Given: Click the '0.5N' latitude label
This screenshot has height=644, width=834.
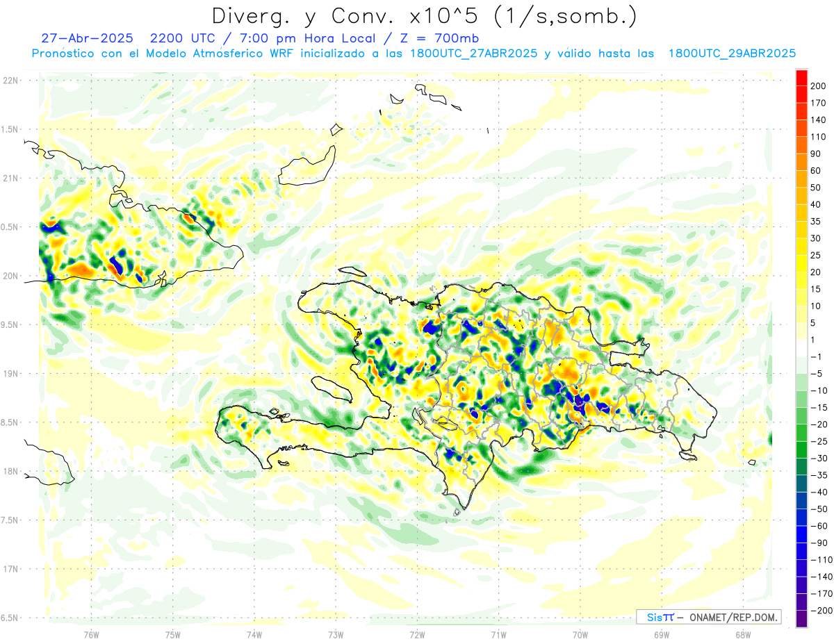Looking at the screenshot, I should 10,226.
